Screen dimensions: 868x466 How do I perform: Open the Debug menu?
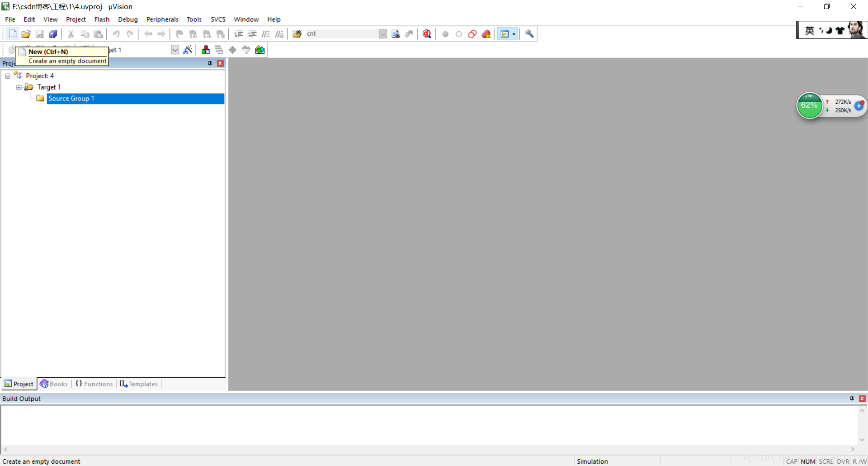[128, 19]
